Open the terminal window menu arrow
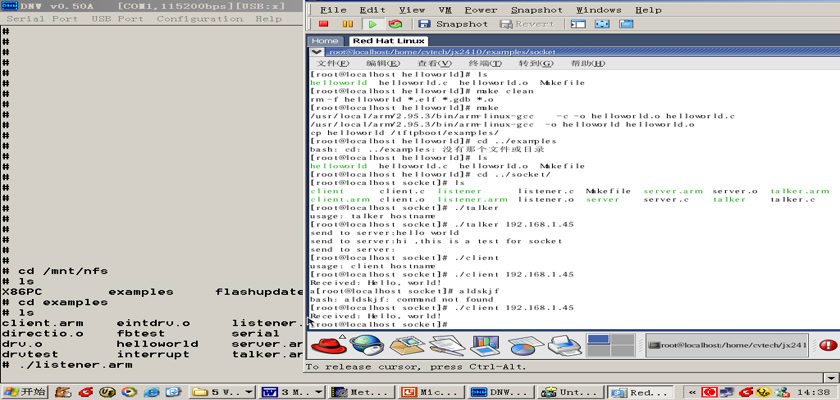This screenshot has width=840, height=400. pos(317,51)
